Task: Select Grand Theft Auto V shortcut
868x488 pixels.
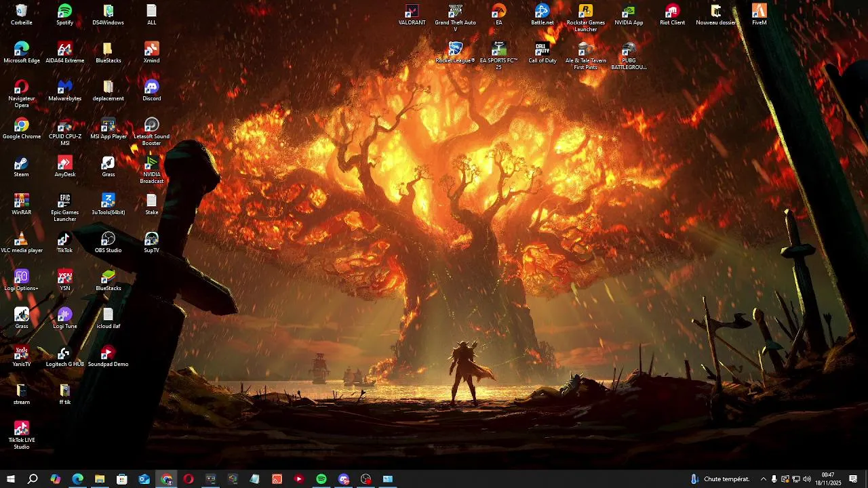Action: [456, 18]
